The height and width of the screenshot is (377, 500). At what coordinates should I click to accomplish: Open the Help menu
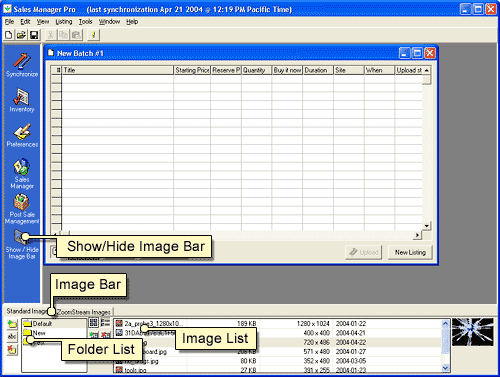click(x=132, y=22)
